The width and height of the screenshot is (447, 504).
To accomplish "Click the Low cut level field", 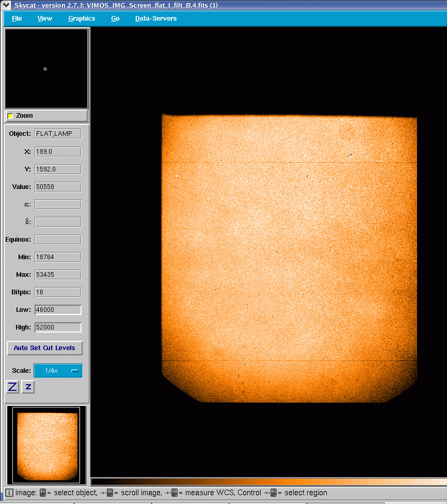I will 58,310.
